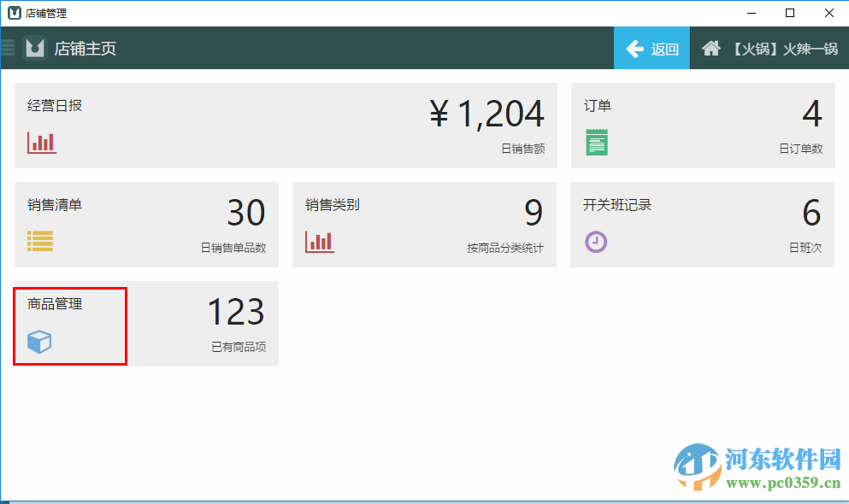Viewport: 849px width, 504px height.
Task: Open the 销售清单 tile showing 30 items
Action: [145, 225]
